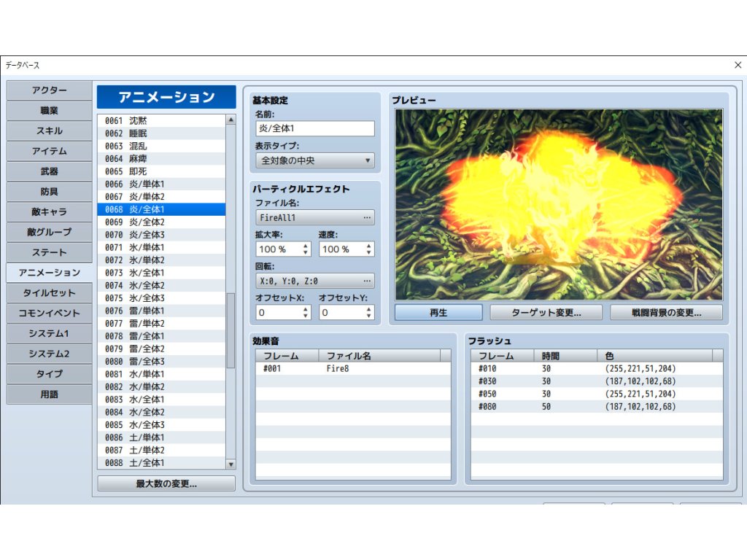Click the ターゲット変更... button
Image resolution: width=747 pixels, height=560 pixels.
(x=546, y=313)
